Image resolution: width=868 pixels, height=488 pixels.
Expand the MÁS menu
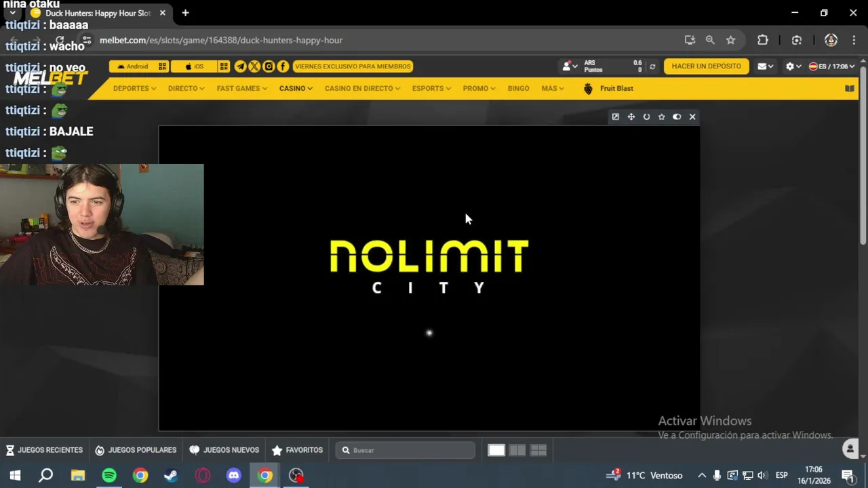(x=553, y=88)
